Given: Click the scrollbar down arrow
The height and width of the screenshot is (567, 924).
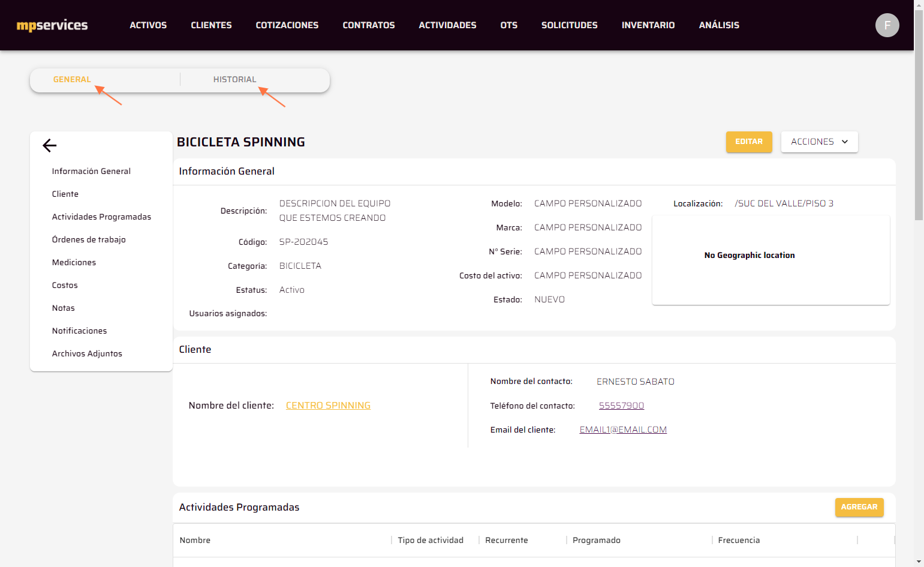Looking at the screenshot, I should pos(919,562).
